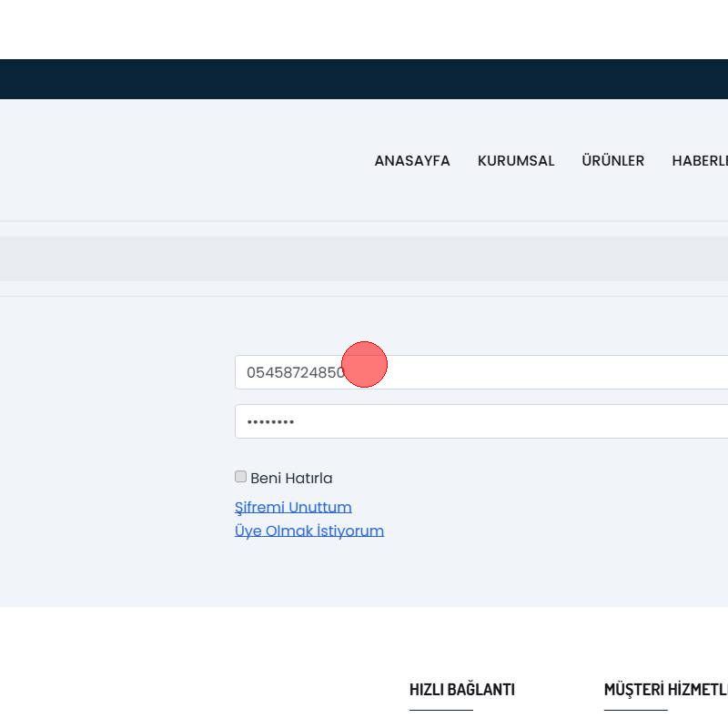Click the dark navy top bar

pos(364,79)
